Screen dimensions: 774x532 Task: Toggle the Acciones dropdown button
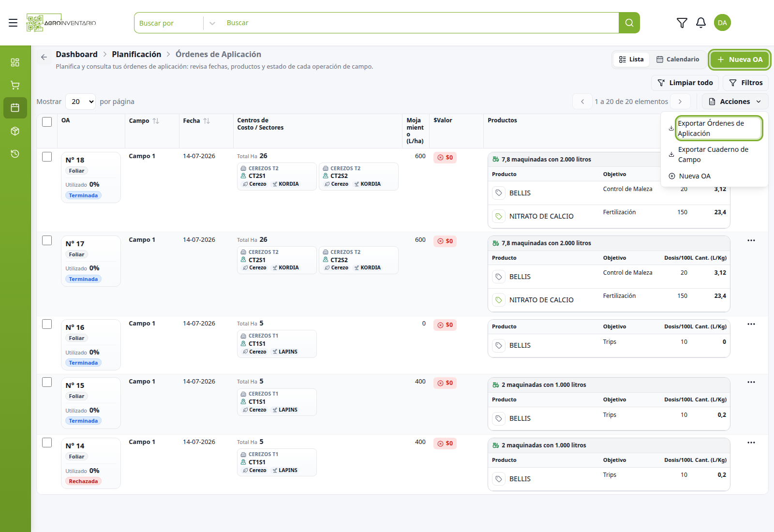(735, 102)
